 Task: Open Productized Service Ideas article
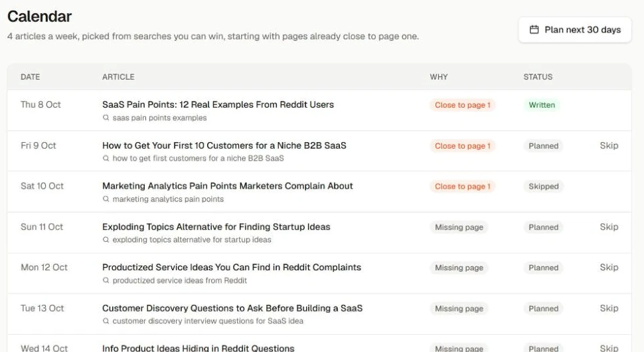pyautogui.click(x=232, y=268)
